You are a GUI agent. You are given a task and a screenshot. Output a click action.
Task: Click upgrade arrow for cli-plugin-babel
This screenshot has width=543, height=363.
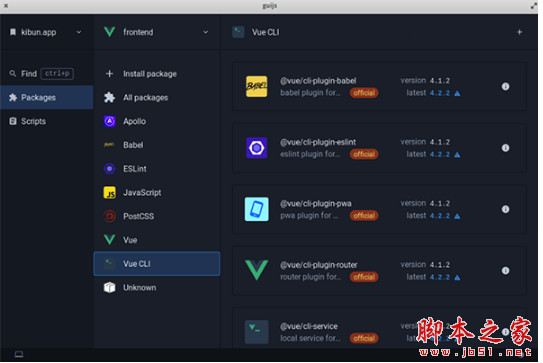[457, 93]
